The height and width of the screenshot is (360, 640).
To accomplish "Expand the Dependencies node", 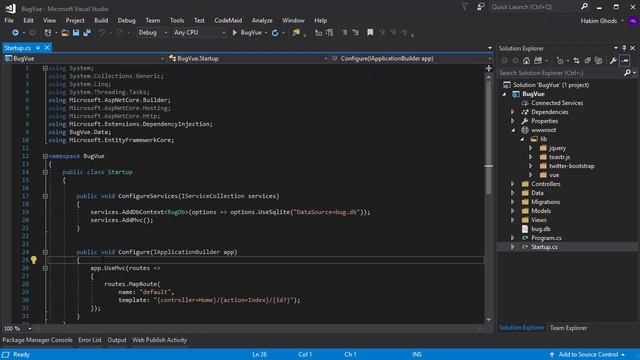I will [513, 112].
